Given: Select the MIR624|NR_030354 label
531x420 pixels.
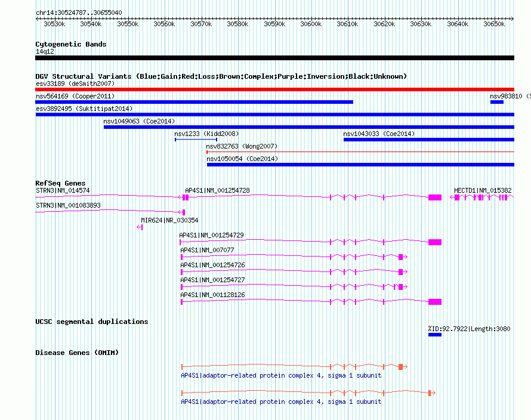Looking at the screenshot, I should (x=169, y=220).
